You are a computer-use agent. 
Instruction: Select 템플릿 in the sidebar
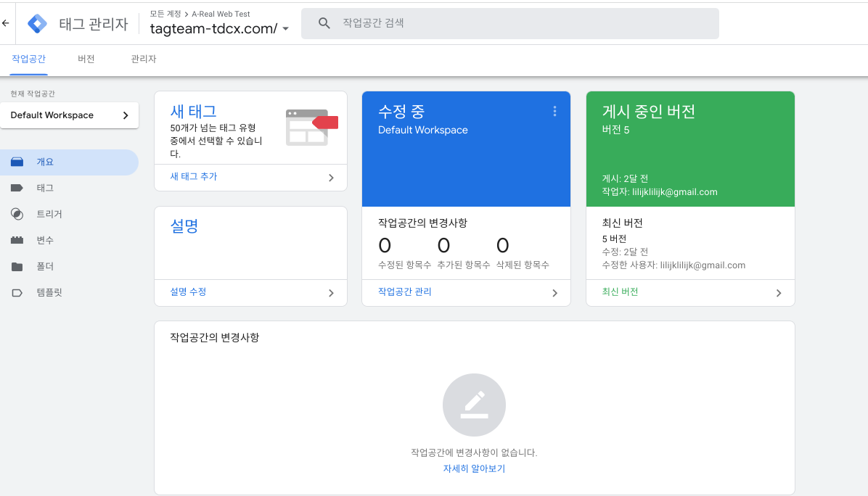69,292
